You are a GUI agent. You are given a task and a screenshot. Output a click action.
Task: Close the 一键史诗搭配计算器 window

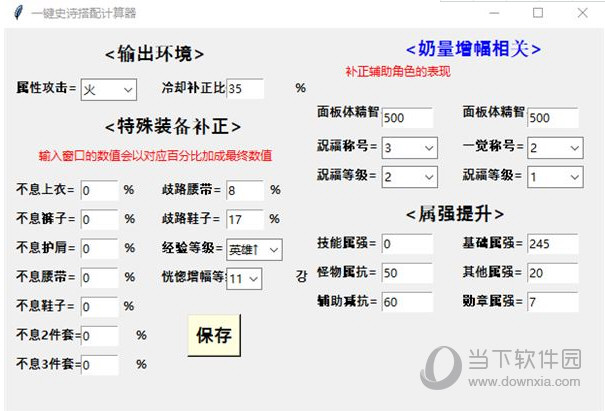pos(583,13)
